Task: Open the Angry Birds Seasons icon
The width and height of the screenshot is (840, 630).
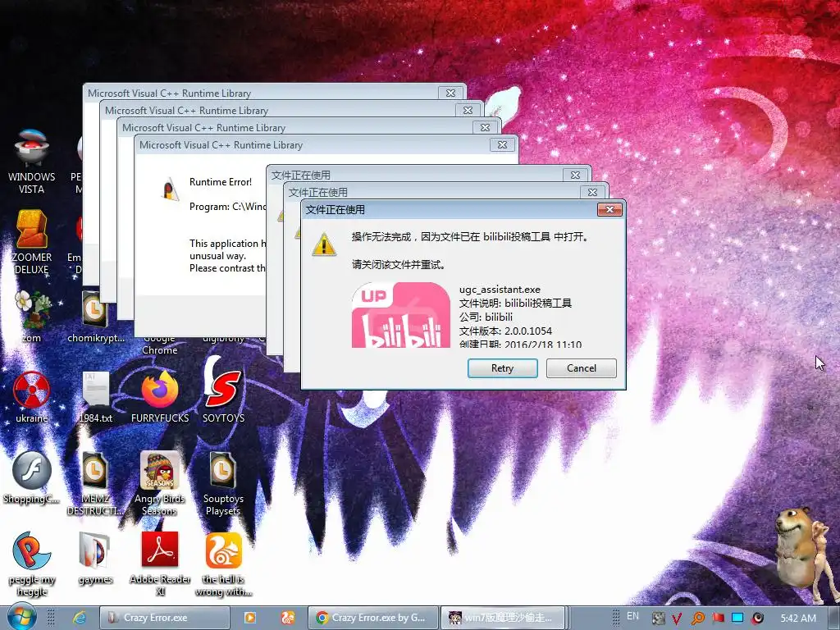Action: pos(160,483)
